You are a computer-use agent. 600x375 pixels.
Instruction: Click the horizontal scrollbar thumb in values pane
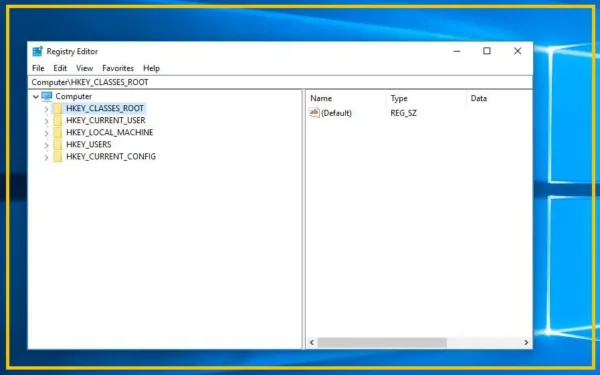click(x=382, y=342)
